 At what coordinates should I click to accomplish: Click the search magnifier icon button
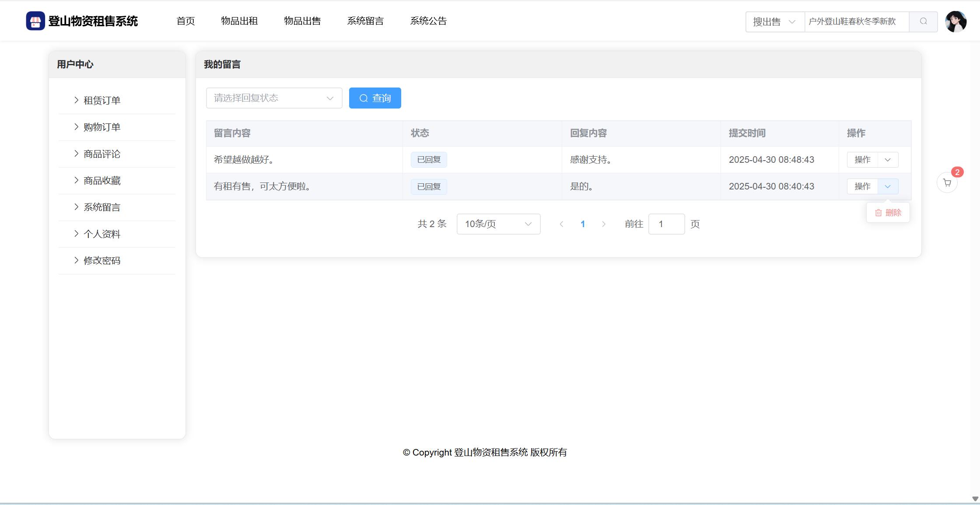tap(923, 21)
